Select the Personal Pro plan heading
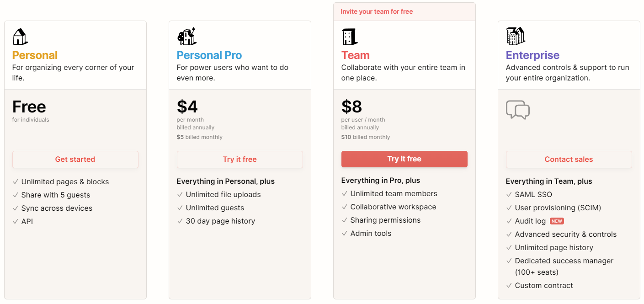 click(209, 55)
